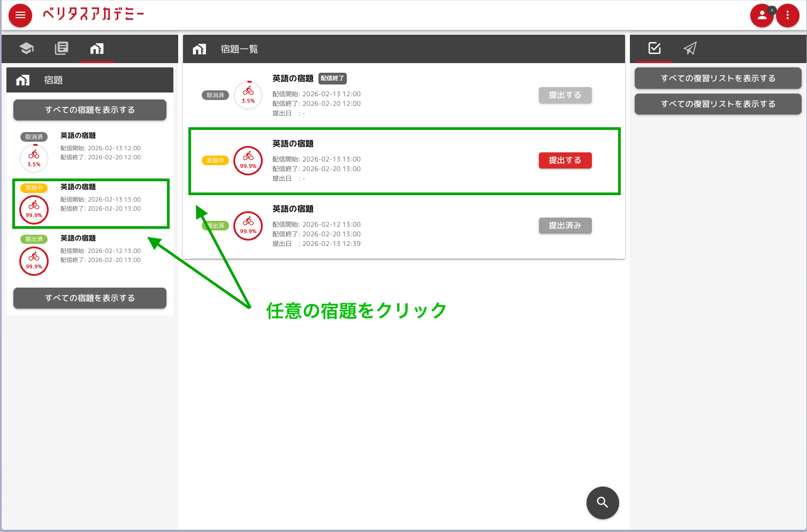Click the disabled gray 提出する button
The height and width of the screenshot is (532, 807).
point(565,95)
